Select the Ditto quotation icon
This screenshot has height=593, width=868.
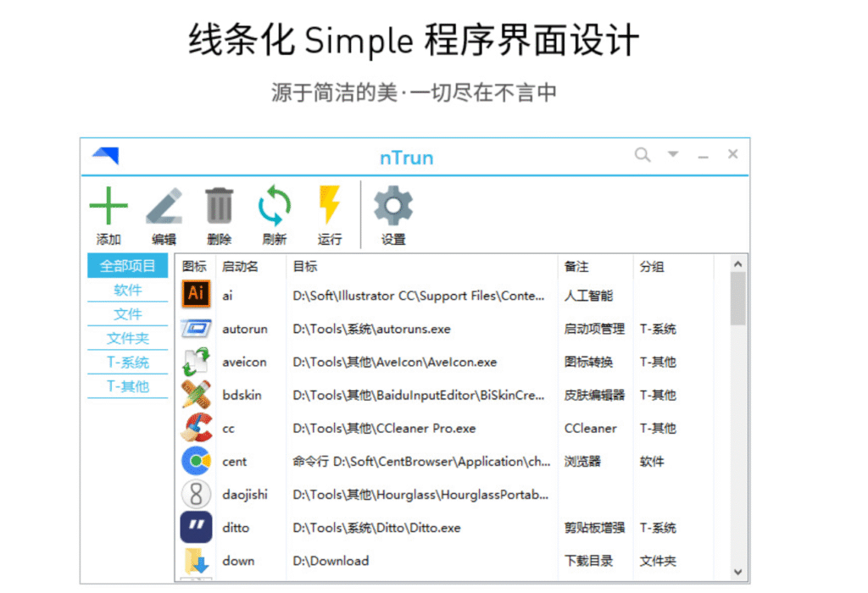[196, 527]
